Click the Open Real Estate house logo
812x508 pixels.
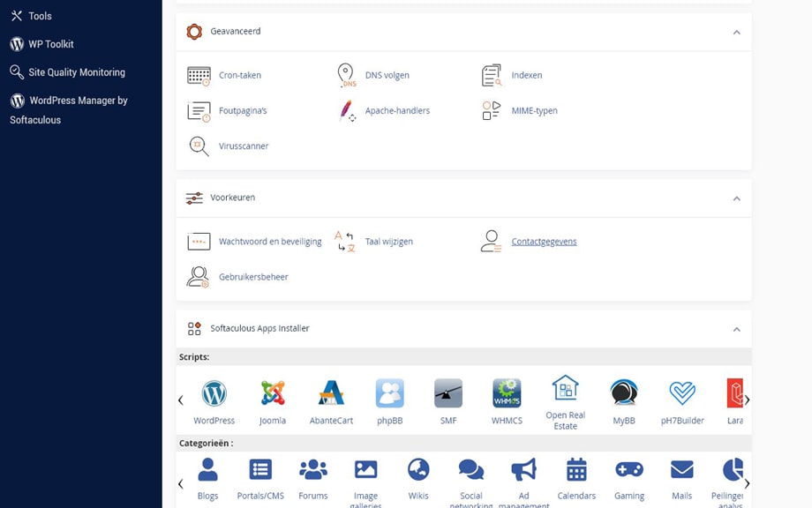click(x=566, y=387)
